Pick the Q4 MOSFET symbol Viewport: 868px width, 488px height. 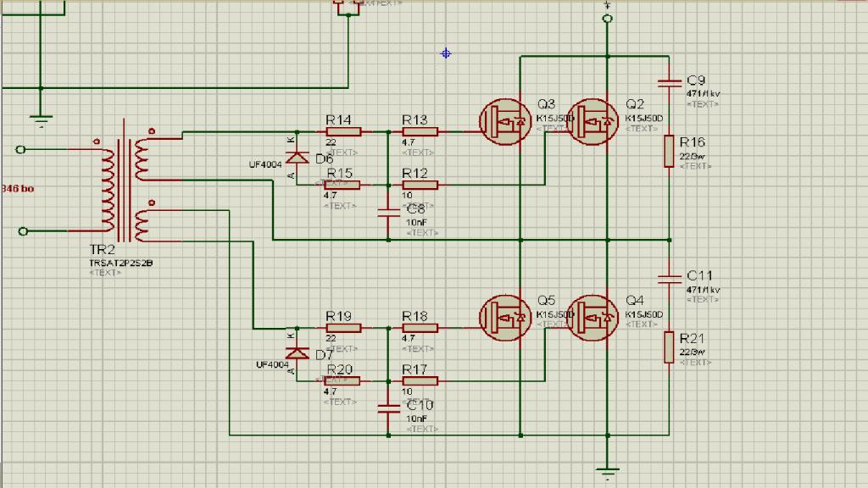click(593, 318)
